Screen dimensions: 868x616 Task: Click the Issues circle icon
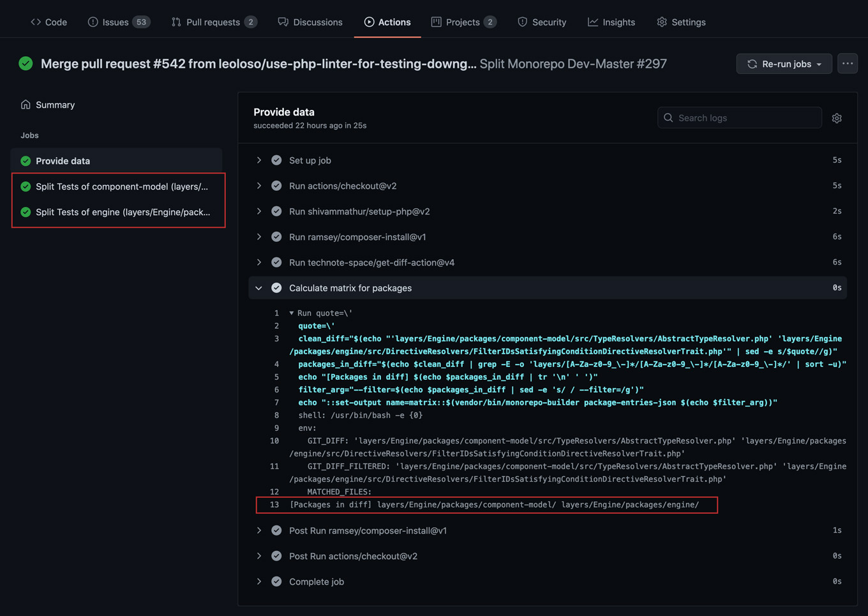(93, 22)
